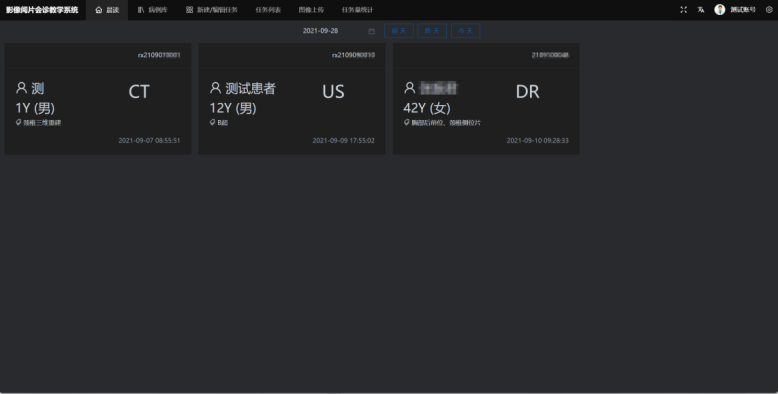Click the language translate icon
Screen dimensions: 778x394
(701, 10)
